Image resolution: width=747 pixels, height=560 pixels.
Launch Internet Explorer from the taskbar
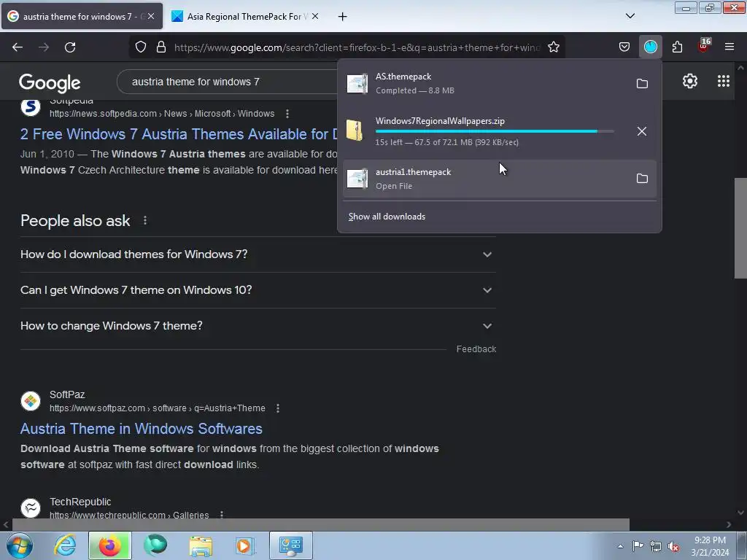pos(65,545)
